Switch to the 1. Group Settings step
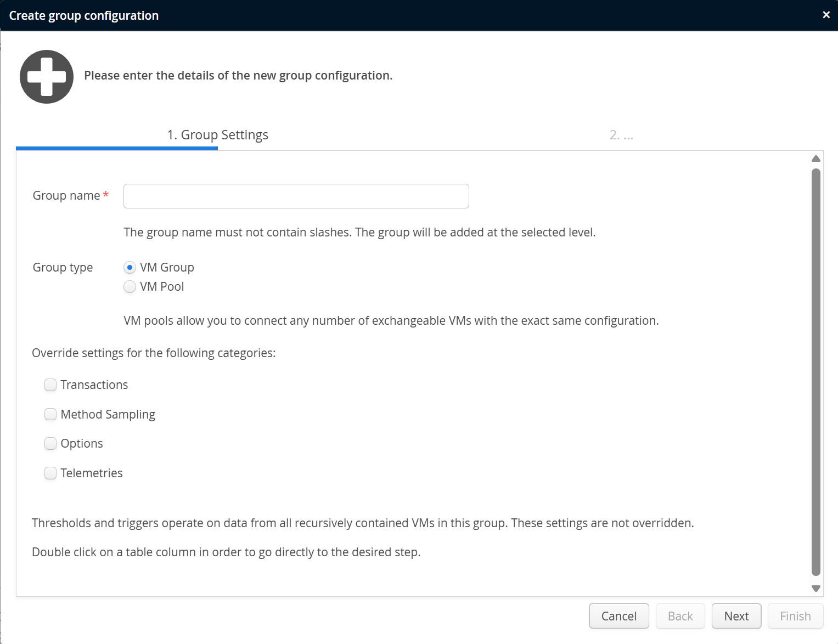The width and height of the screenshot is (838, 644). coord(217,135)
